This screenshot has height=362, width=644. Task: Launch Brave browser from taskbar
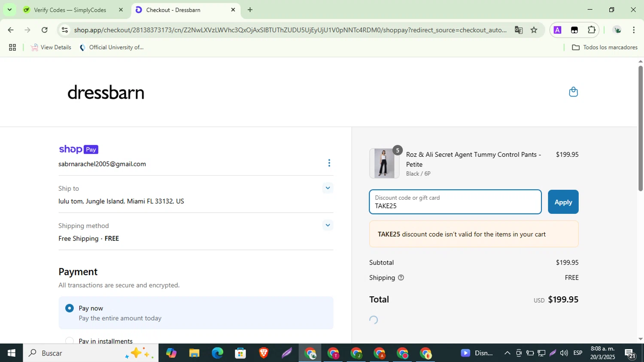pyautogui.click(x=264, y=353)
